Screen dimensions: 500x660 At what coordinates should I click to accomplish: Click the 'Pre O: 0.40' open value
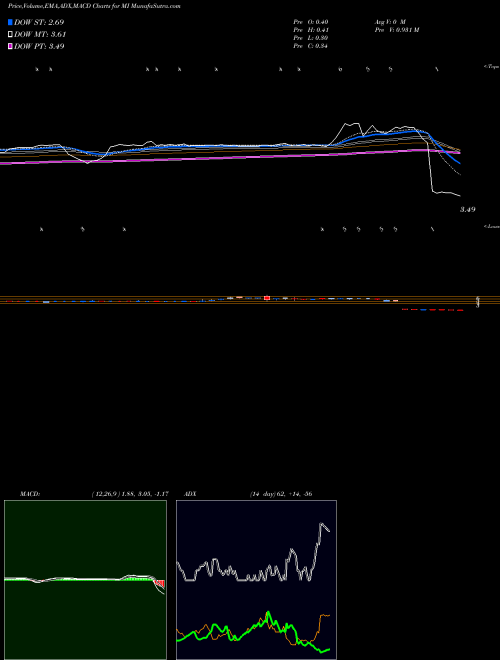(311, 22)
